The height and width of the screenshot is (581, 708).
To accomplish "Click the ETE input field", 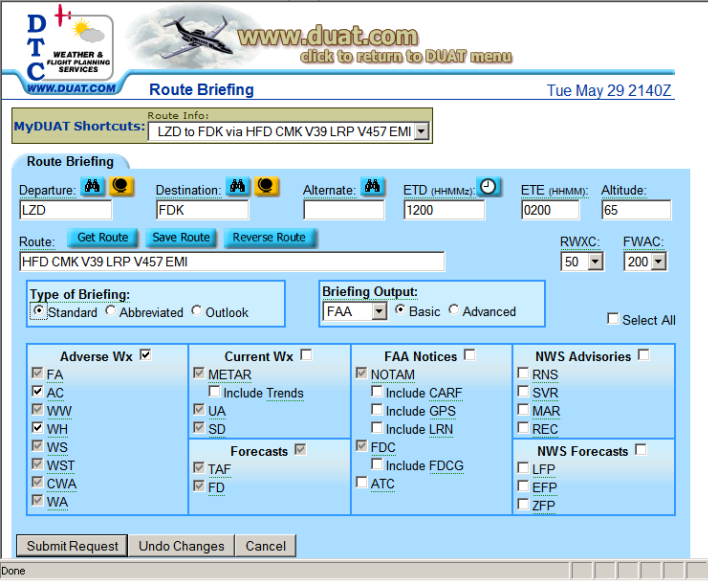I will [x=550, y=210].
